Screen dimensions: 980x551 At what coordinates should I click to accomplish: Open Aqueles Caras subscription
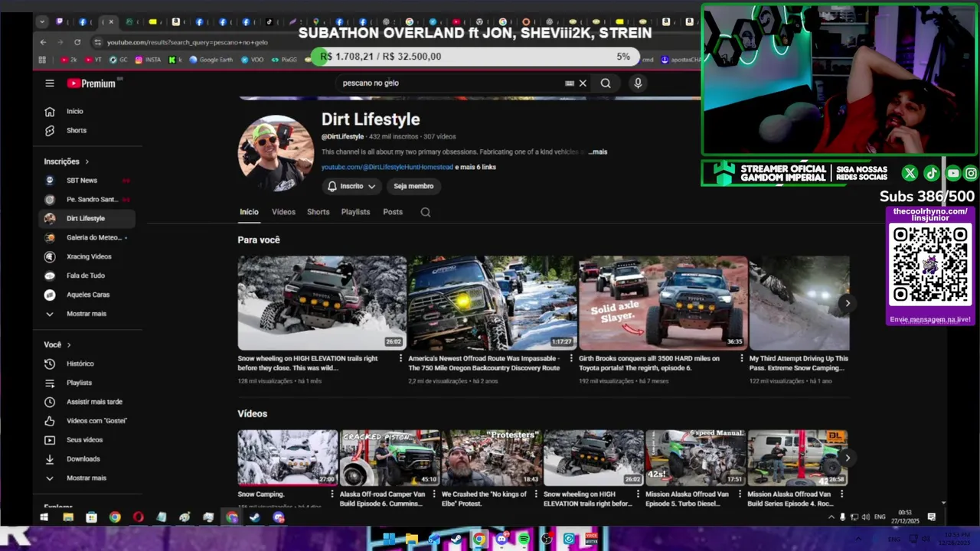tap(87, 295)
